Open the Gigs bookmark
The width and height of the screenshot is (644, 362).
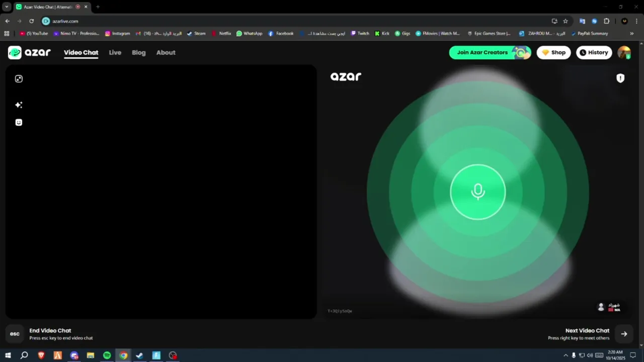click(x=403, y=34)
